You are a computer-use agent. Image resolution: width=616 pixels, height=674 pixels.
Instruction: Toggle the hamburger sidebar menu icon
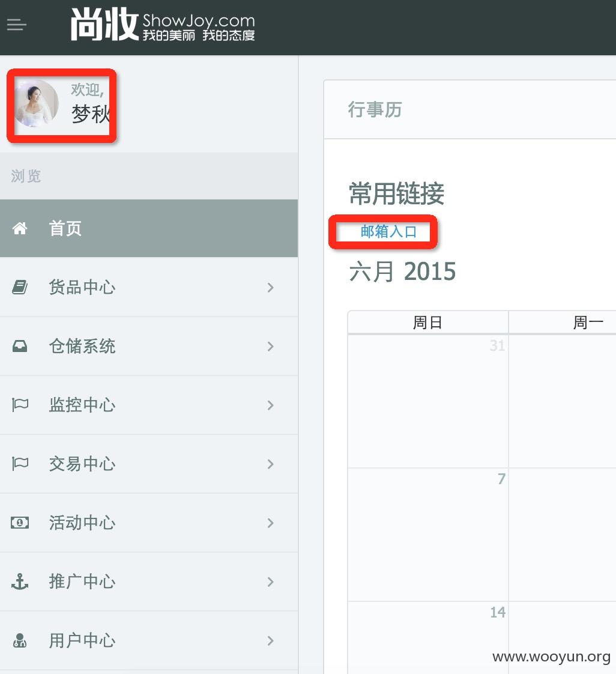[17, 25]
